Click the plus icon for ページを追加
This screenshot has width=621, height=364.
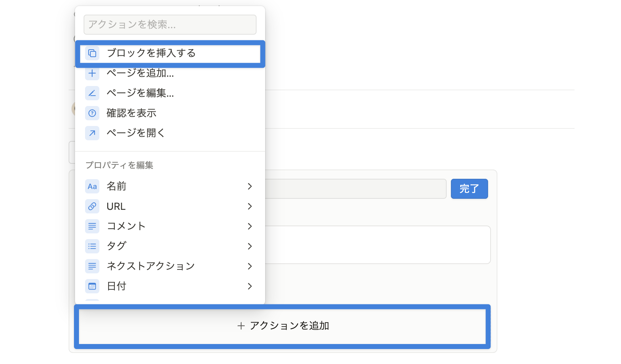pos(92,73)
